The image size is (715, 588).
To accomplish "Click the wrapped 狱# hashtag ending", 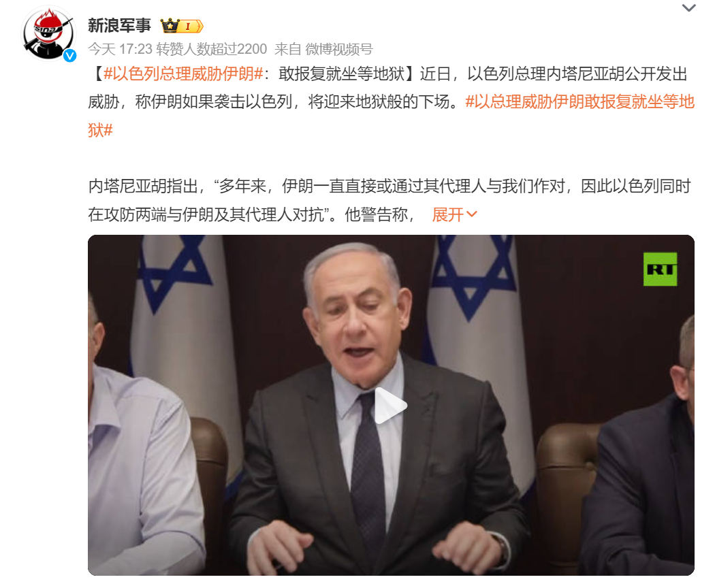I will [100, 130].
